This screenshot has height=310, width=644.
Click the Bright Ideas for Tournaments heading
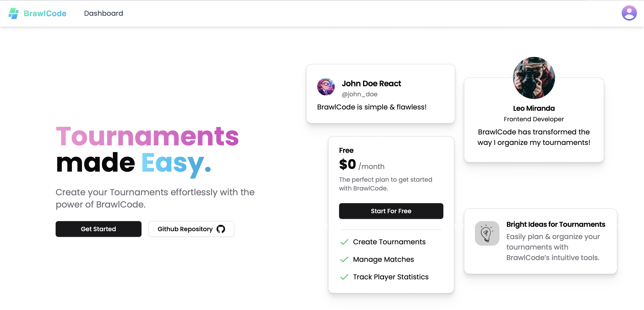pos(556,224)
